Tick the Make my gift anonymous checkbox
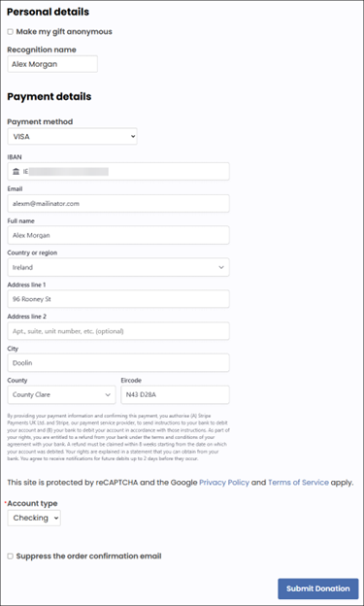This screenshot has height=606, width=364. pyautogui.click(x=11, y=32)
